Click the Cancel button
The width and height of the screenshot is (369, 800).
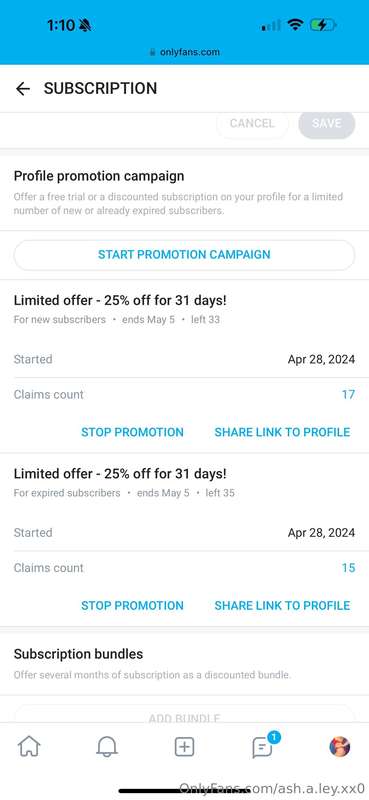[x=252, y=123]
